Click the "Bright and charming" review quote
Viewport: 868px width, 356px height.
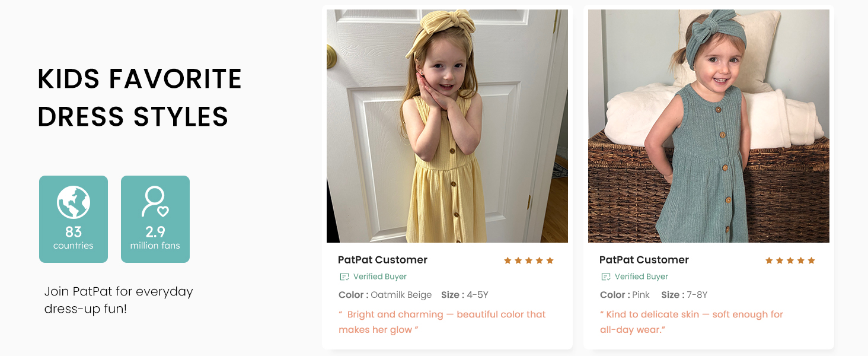coord(442,322)
